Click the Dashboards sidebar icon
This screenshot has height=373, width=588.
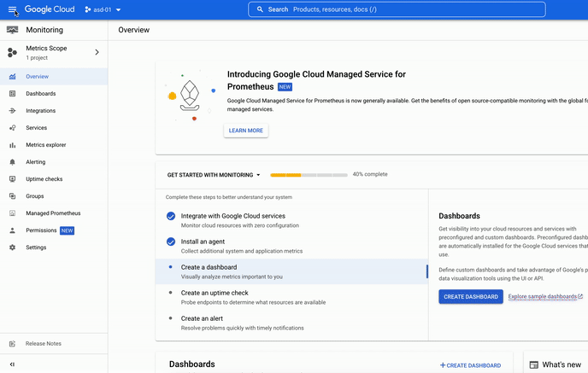[12, 94]
